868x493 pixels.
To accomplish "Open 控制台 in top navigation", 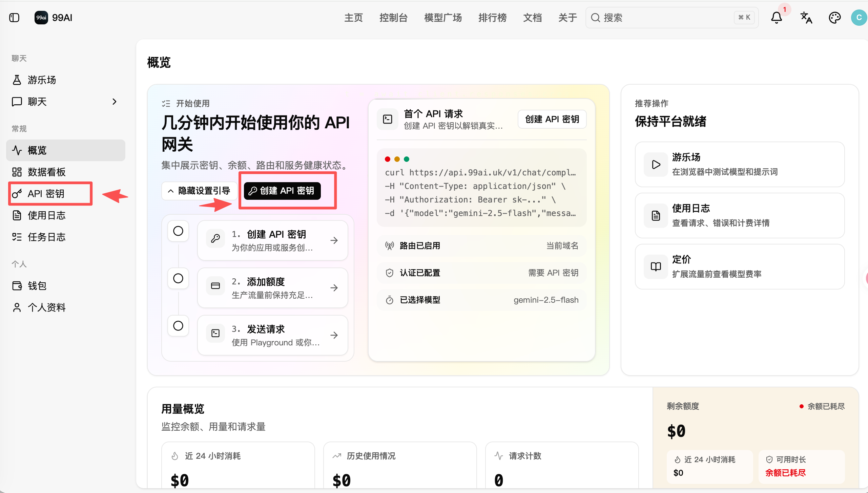I will pyautogui.click(x=393, y=18).
